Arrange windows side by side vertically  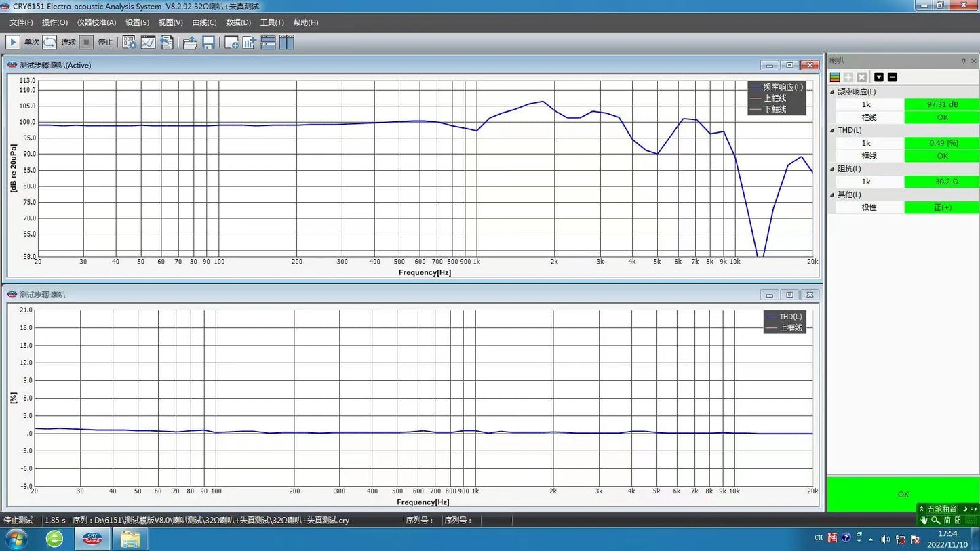pos(287,42)
